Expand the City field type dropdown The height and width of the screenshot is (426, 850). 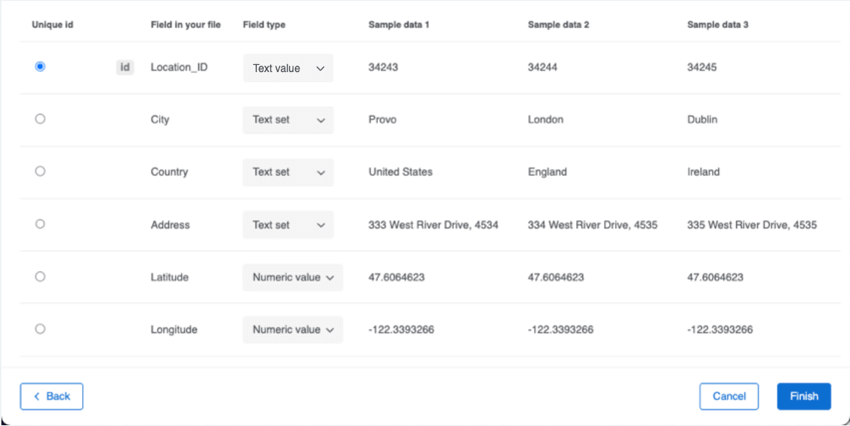click(288, 120)
